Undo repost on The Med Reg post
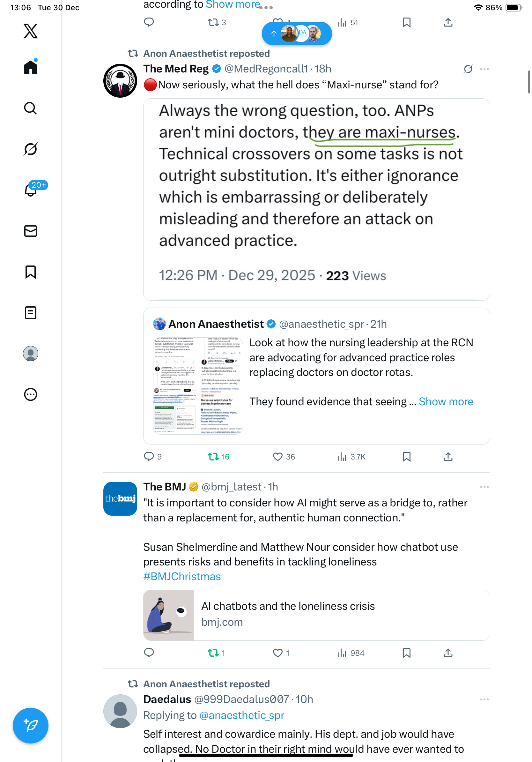This screenshot has height=762, width=532. (x=213, y=457)
